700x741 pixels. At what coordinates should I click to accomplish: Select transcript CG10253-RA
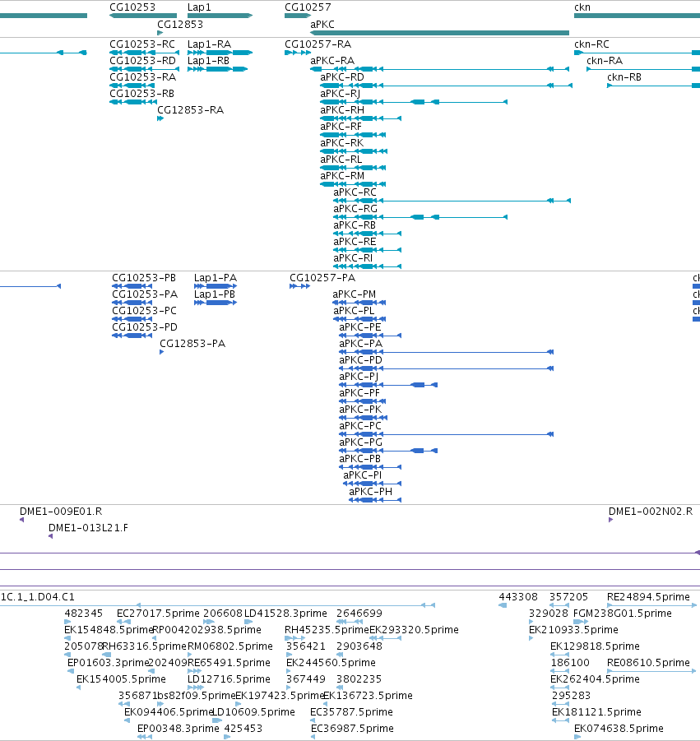[132, 86]
